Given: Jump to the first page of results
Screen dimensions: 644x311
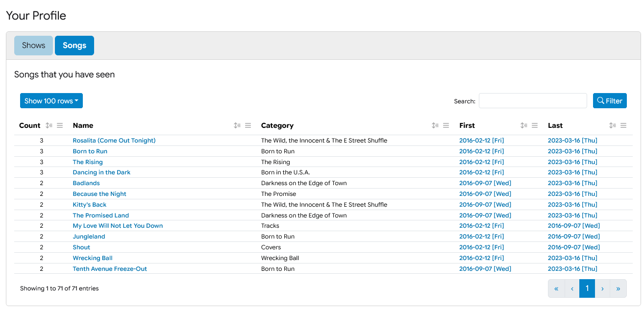Looking at the screenshot, I should [x=556, y=288].
